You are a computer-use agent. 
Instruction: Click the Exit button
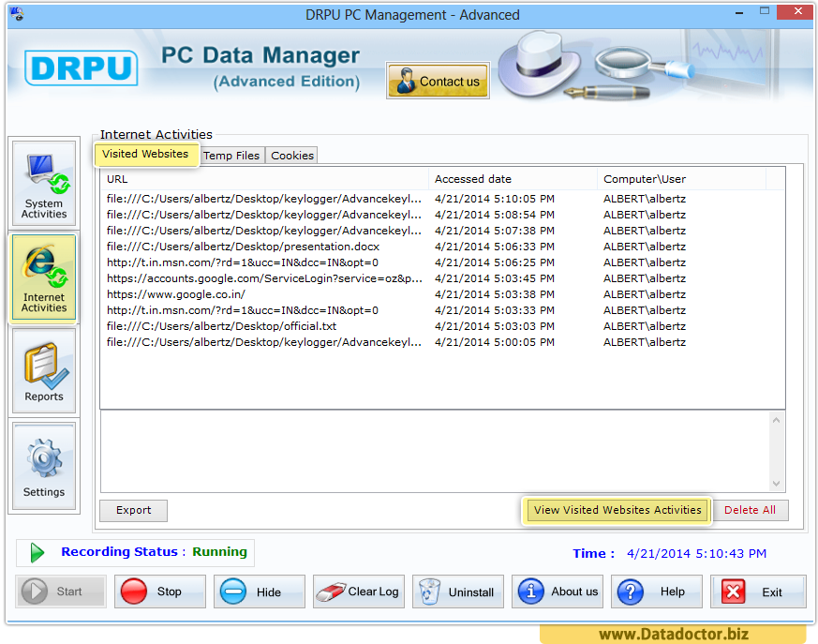pos(758,592)
